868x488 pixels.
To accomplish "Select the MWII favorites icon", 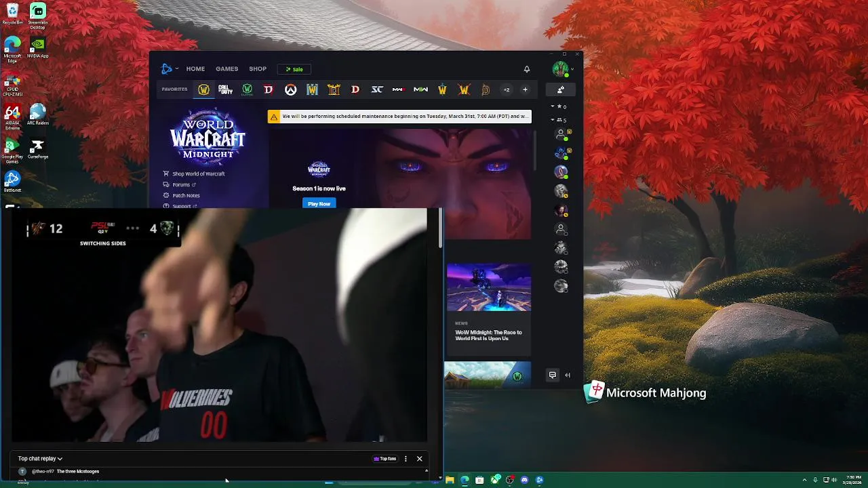I will pos(420,89).
